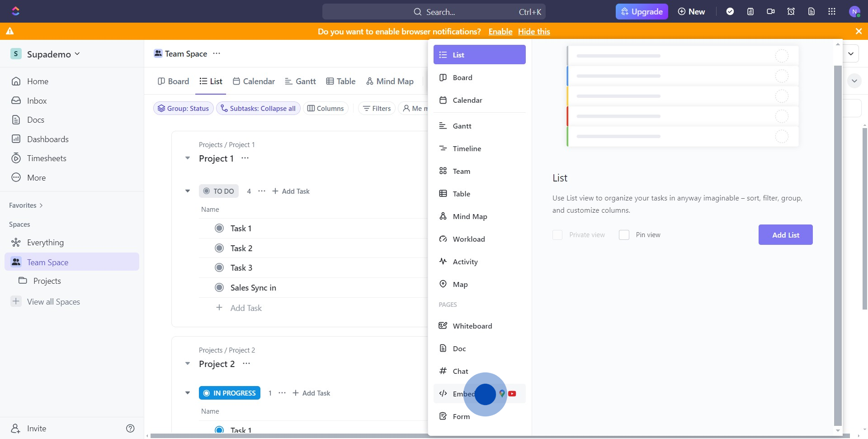Collapse the Project 1 list
This screenshot has height=439, width=868.
[x=188, y=158]
